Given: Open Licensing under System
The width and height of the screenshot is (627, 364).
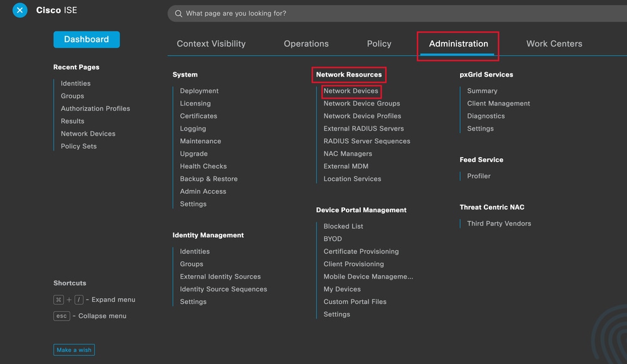Looking at the screenshot, I should tap(195, 103).
